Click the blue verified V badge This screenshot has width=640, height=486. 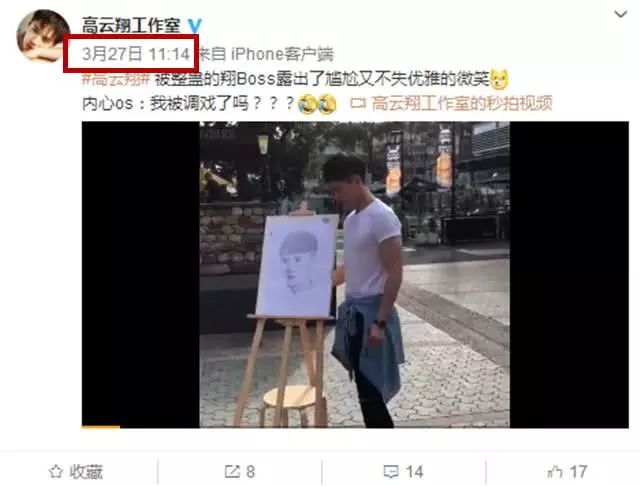(194, 26)
